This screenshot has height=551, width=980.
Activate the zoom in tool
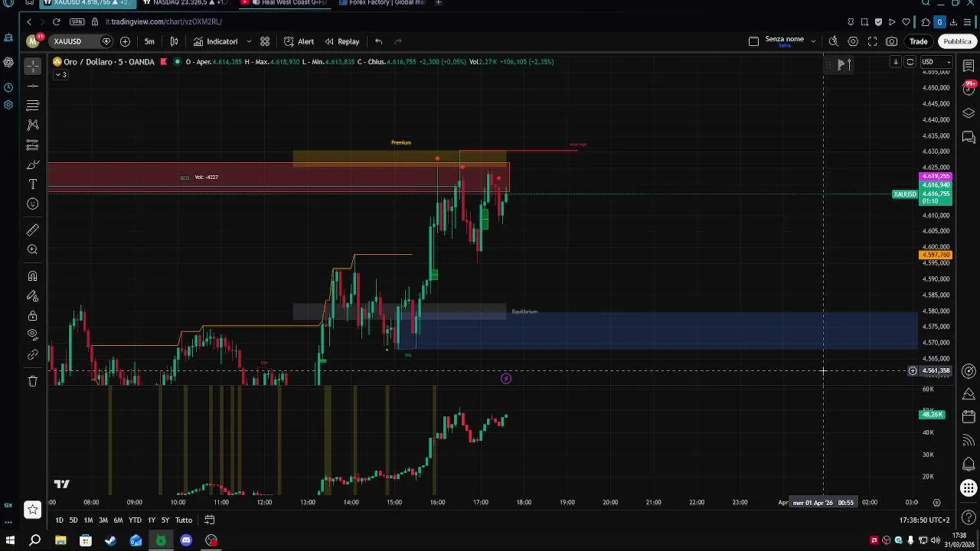(x=32, y=249)
